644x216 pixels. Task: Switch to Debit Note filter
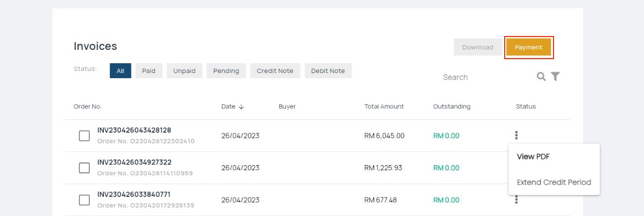click(328, 71)
